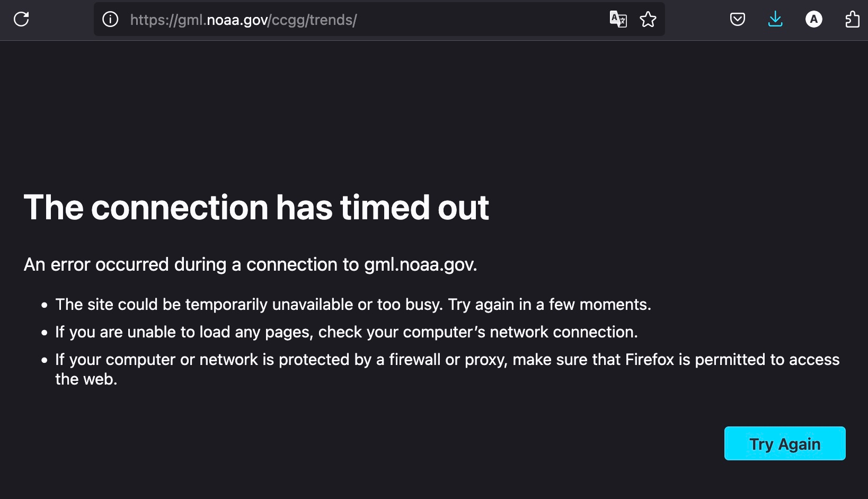
Task: Click the 'An error occurred during' sentence
Action: click(x=125, y=264)
